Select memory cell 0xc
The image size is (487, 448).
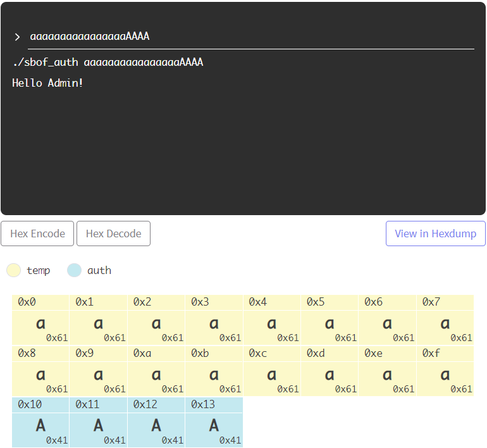(272, 371)
